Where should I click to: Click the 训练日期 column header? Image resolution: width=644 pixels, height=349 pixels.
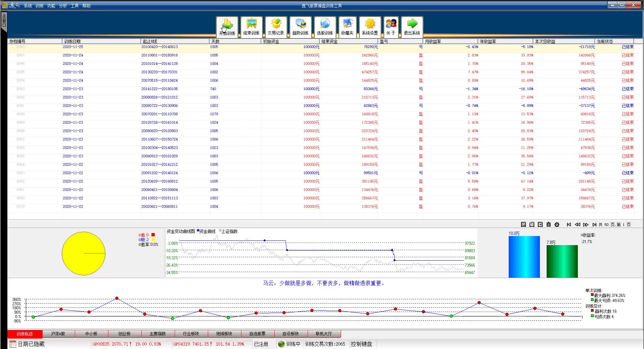101,41
